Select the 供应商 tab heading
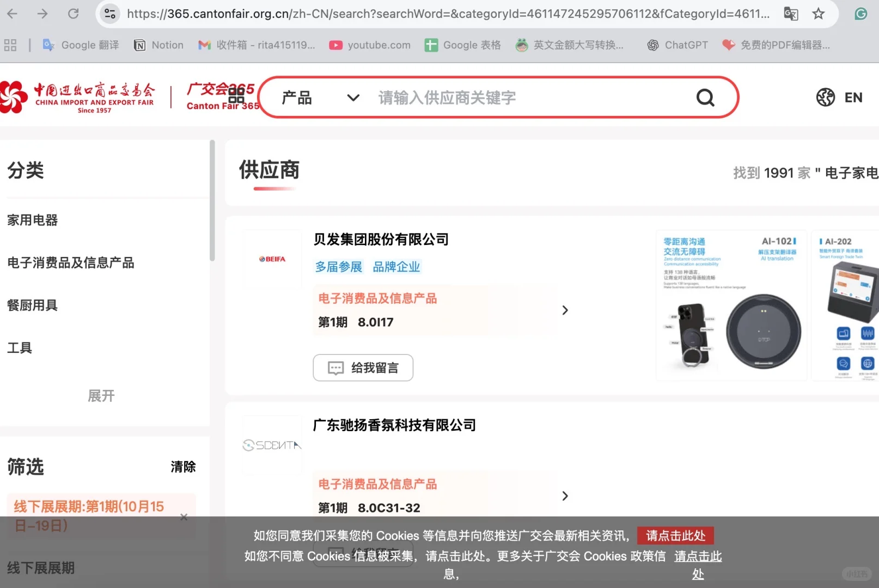This screenshot has width=879, height=588. click(x=269, y=170)
